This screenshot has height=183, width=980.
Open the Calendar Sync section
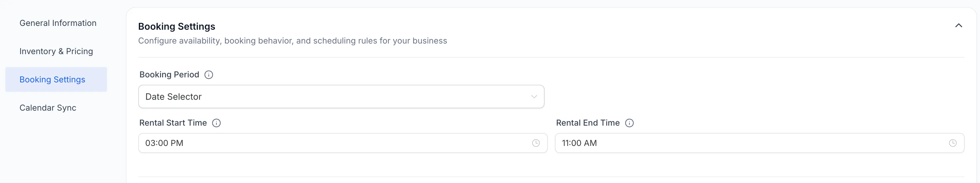point(48,107)
